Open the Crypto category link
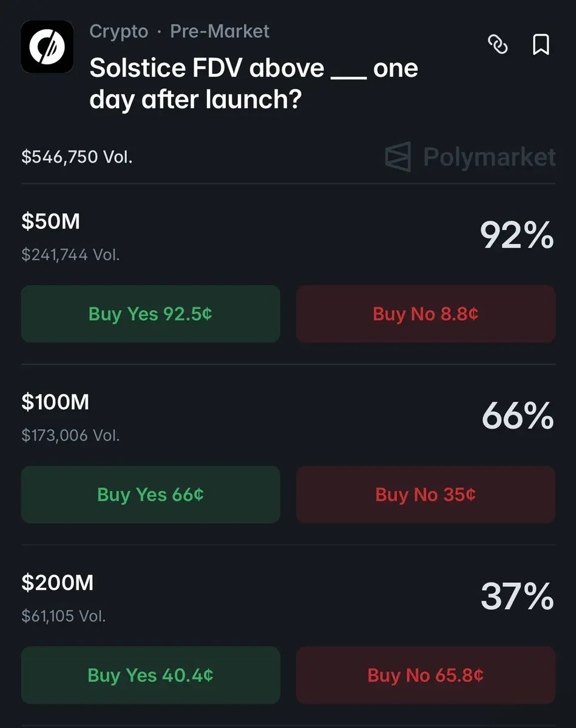The height and width of the screenshot is (728, 576). (118, 32)
